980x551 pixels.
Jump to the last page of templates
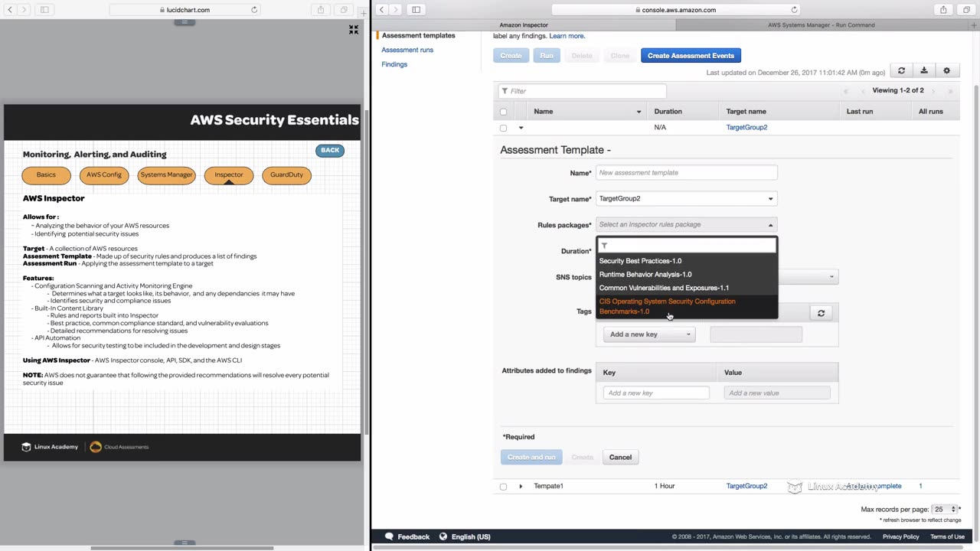(950, 91)
